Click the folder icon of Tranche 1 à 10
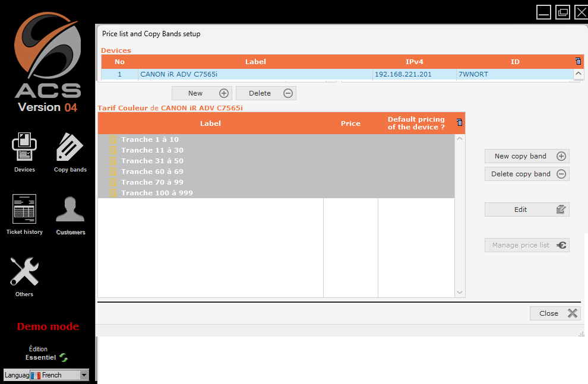588x384 pixels. 113,139
